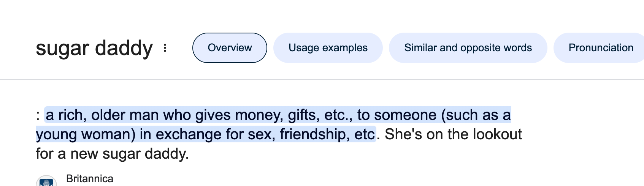Switch to the Usage examples tab
Screen dimensions: 644x186
[328, 48]
